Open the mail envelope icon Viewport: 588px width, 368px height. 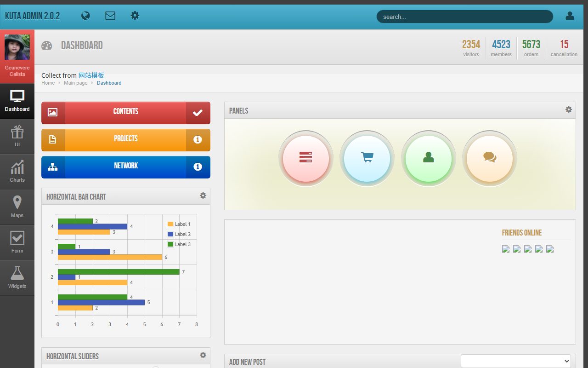[x=110, y=16]
